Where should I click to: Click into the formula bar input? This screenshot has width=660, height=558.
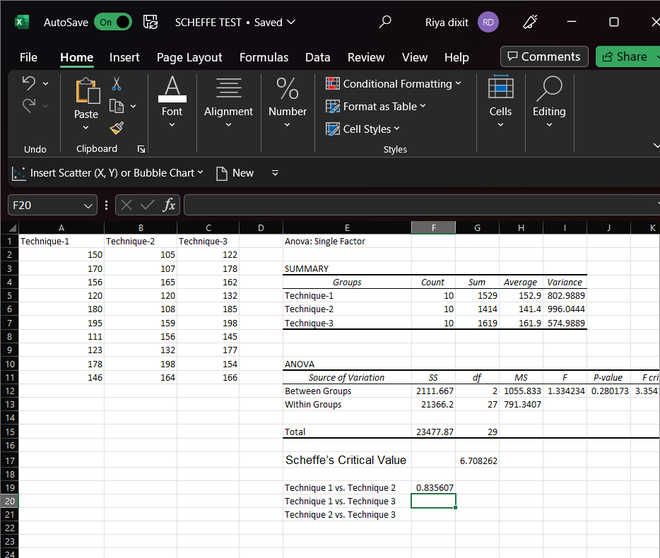coord(421,205)
